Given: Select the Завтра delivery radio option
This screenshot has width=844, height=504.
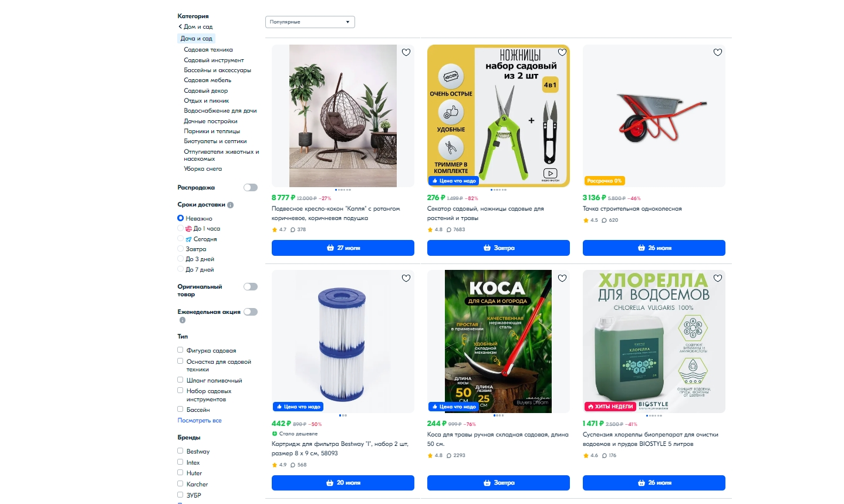Looking at the screenshot, I should (x=181, y=249).
